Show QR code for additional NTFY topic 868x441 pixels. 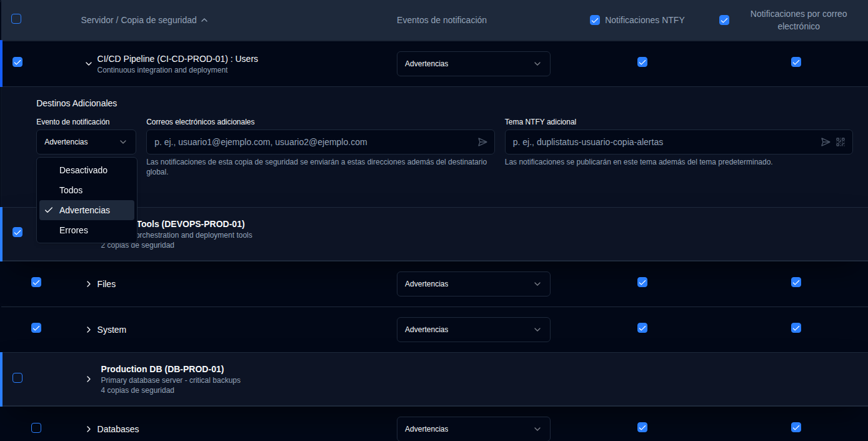click(840, 142)
